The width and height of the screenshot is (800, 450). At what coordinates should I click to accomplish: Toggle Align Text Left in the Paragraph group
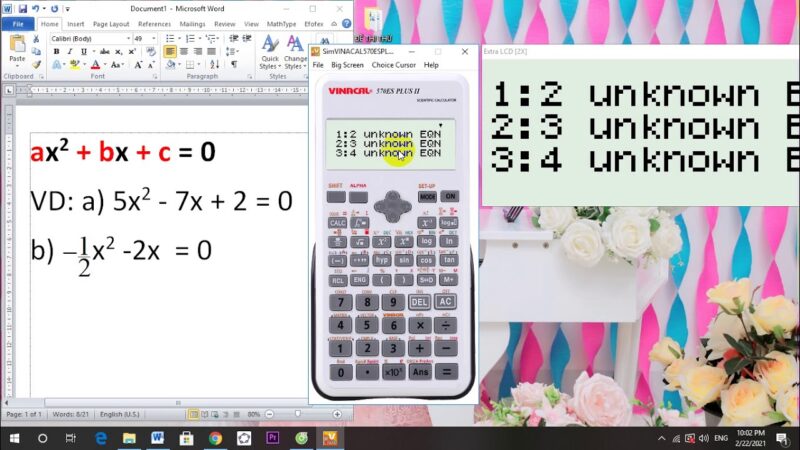point(170,51)
